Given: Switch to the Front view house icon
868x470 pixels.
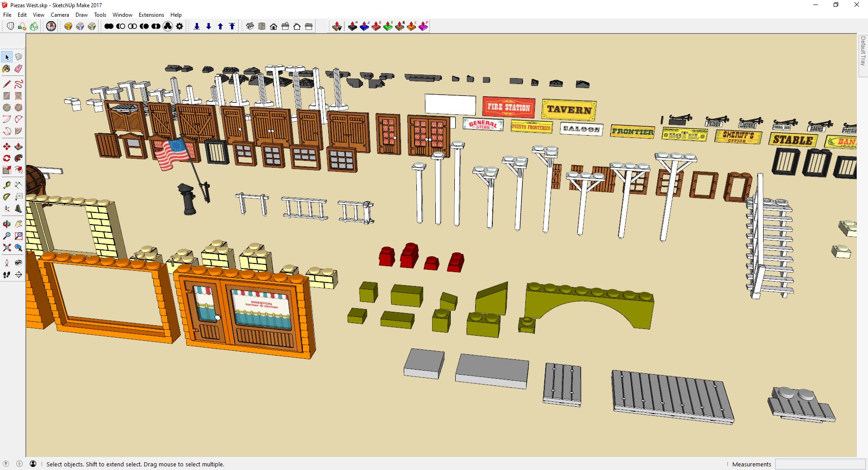Looking at the screenshot, I should click(x=274, y=26).
